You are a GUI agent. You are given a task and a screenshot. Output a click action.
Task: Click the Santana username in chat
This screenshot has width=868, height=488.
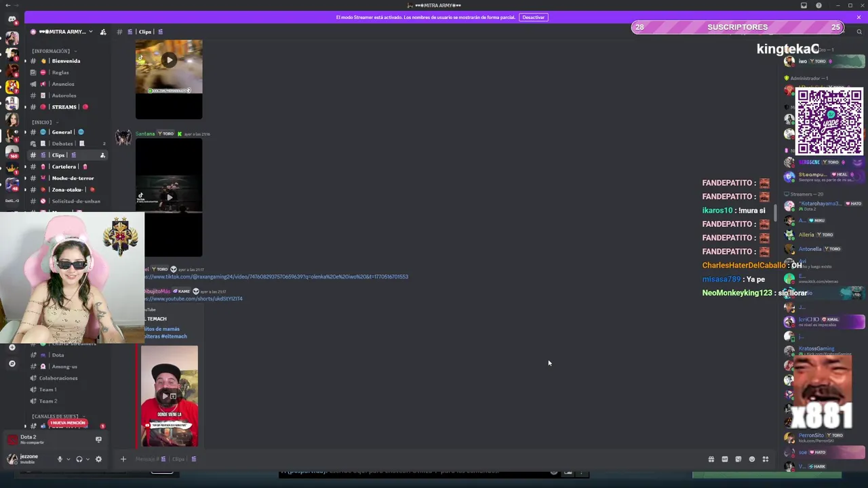(145, 134)
